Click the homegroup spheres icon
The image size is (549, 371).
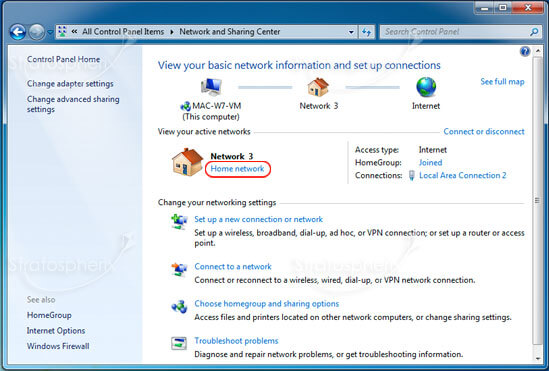point(179,307)
